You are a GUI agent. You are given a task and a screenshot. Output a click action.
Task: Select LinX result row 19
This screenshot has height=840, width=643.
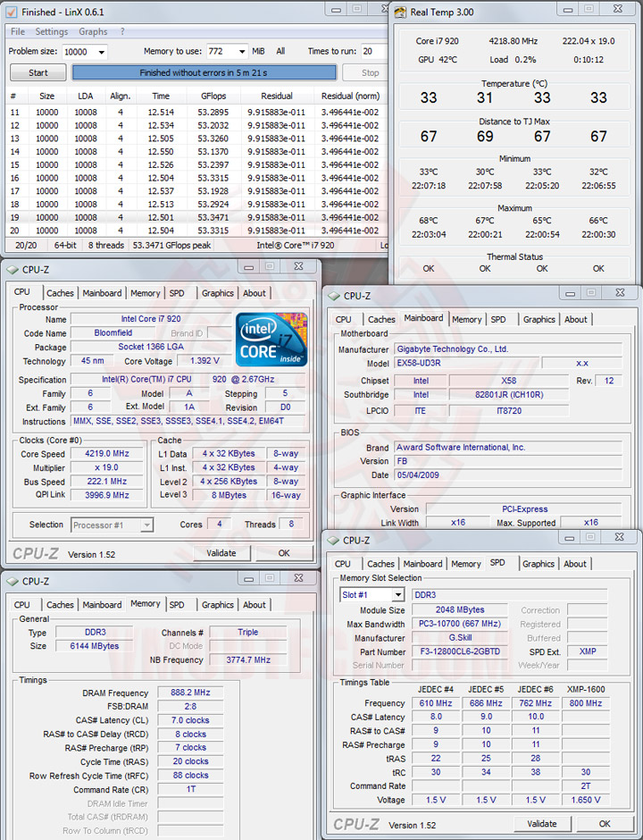[x=196, y=217]
